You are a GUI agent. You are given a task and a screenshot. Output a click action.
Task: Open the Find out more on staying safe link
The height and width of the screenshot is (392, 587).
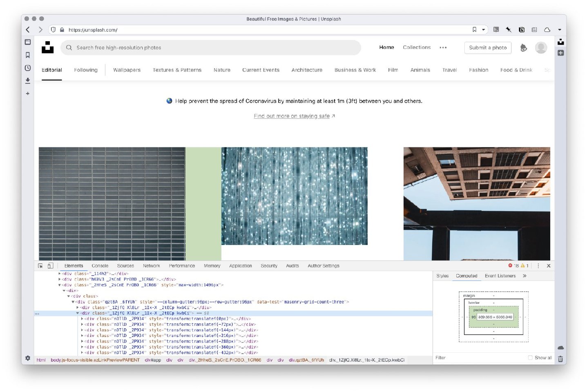292,116
